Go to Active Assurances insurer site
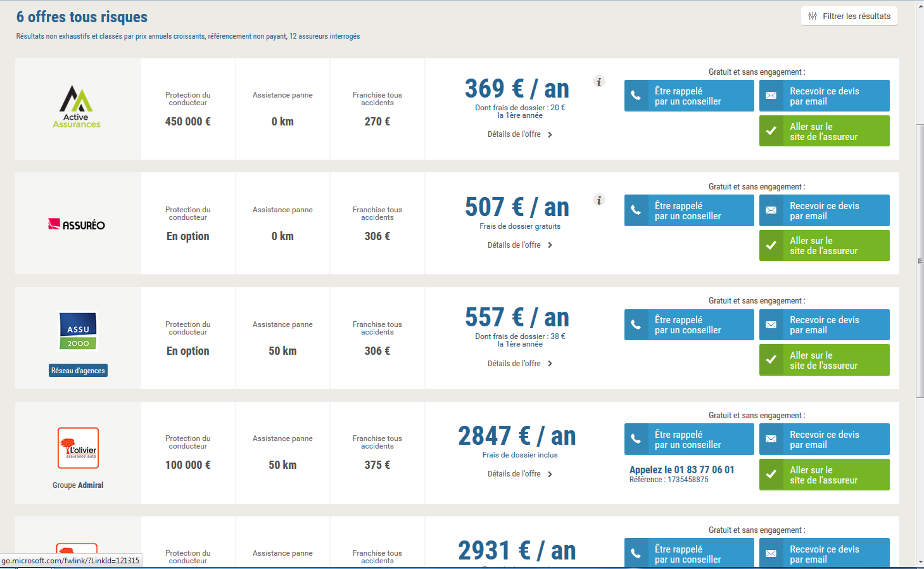Screen dimensions: 924x569 click(x=825, y=131)
